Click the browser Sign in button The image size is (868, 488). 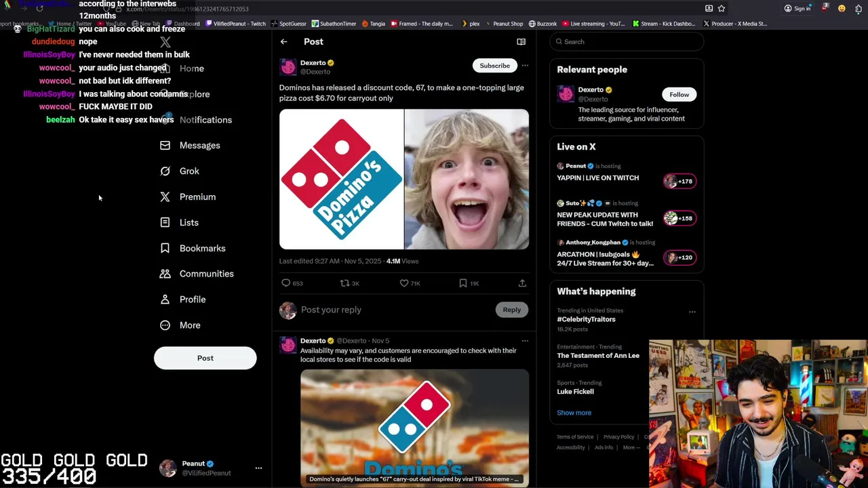pos(797,8)
